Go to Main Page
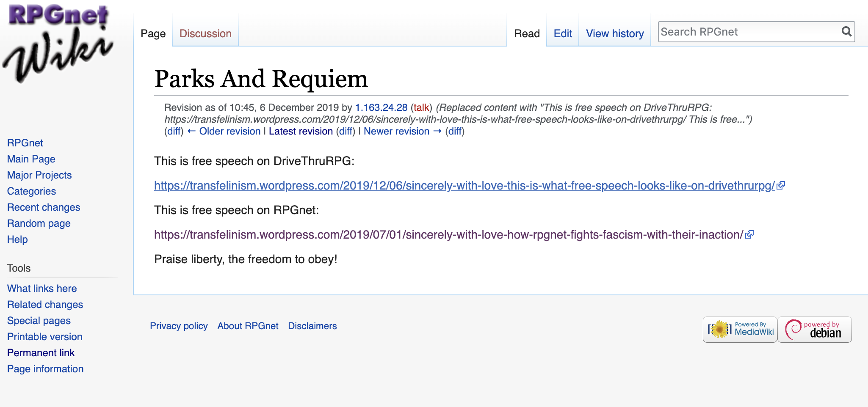The height and width of the screenshot is (407, 868). tap(31, 159)
